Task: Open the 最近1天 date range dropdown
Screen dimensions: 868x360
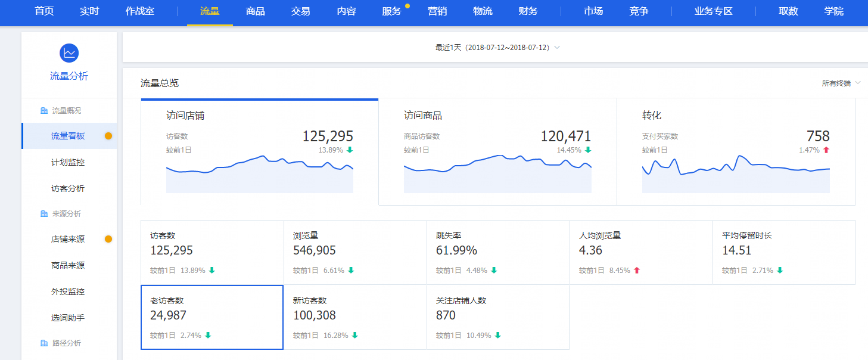Action: click(497, 48)
